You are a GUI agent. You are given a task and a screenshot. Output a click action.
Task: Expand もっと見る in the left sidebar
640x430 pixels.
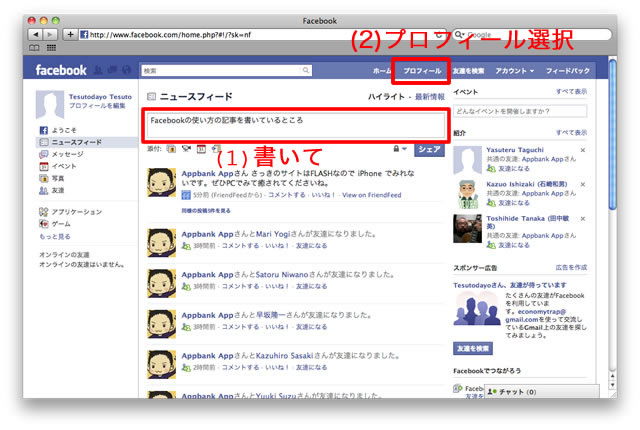[x=55, y=236]
